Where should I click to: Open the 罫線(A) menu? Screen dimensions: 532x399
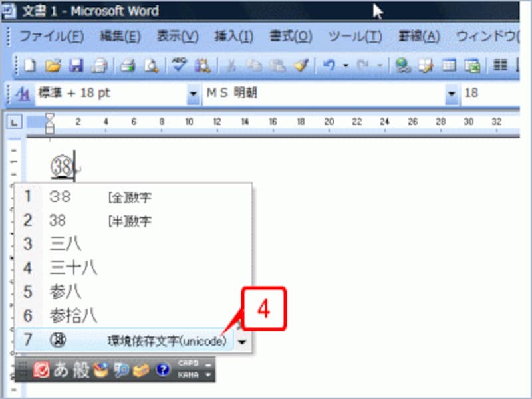419,36
